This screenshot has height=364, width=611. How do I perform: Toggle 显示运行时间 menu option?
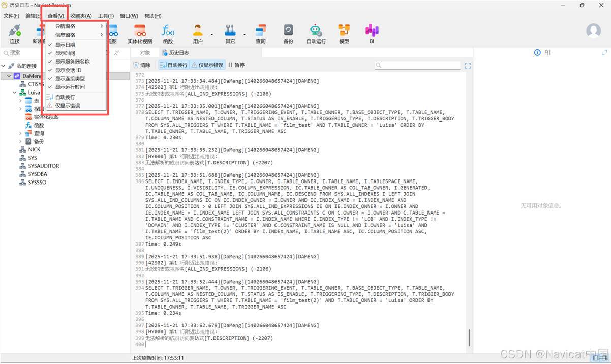click(x=76, y=87)
